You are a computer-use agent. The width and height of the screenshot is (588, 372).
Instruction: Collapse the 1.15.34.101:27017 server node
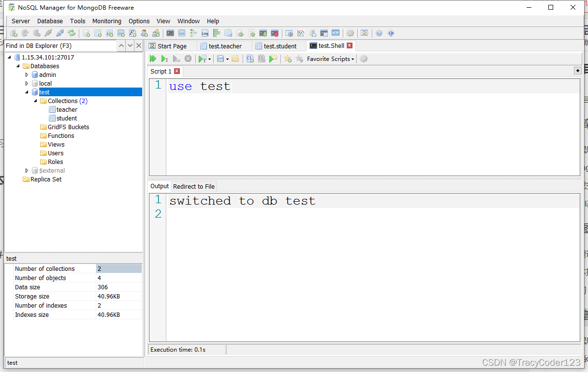[9, 57]
